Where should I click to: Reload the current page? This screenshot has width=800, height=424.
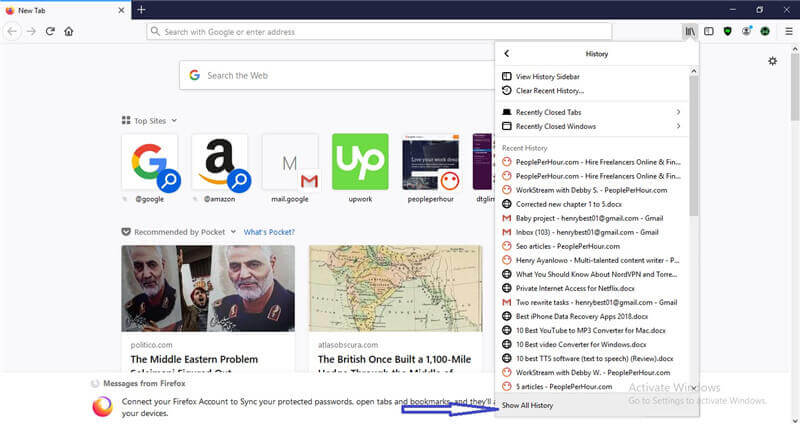(50, 32)
